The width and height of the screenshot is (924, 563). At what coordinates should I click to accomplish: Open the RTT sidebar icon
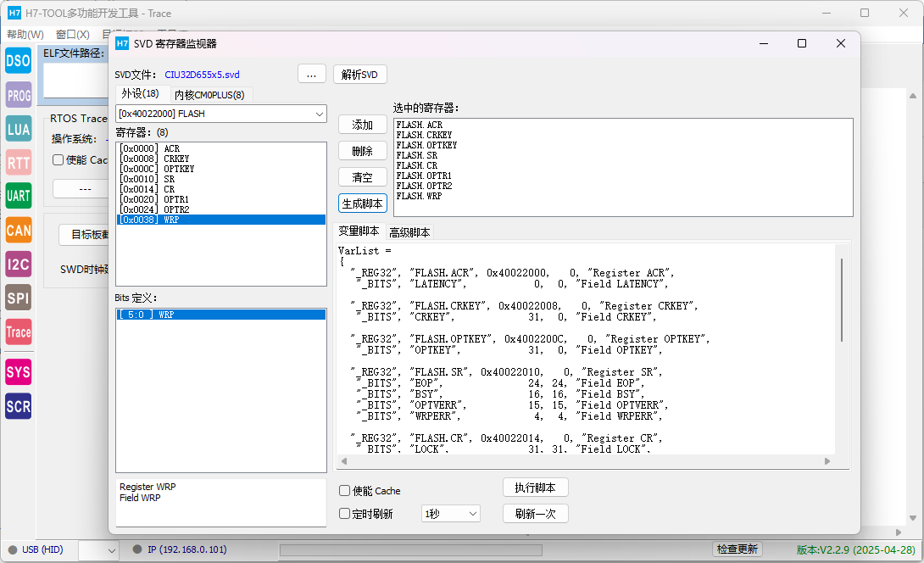(19, 163)
